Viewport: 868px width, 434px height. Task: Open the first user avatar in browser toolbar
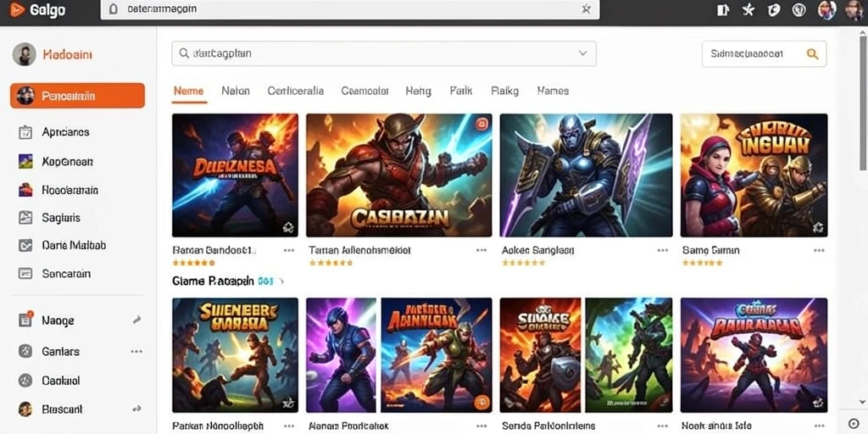826,10
